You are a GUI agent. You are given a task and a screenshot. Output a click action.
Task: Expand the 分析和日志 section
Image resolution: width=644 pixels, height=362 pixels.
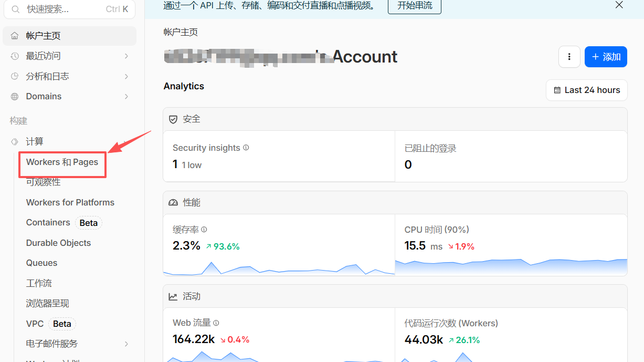coord(126,76)
